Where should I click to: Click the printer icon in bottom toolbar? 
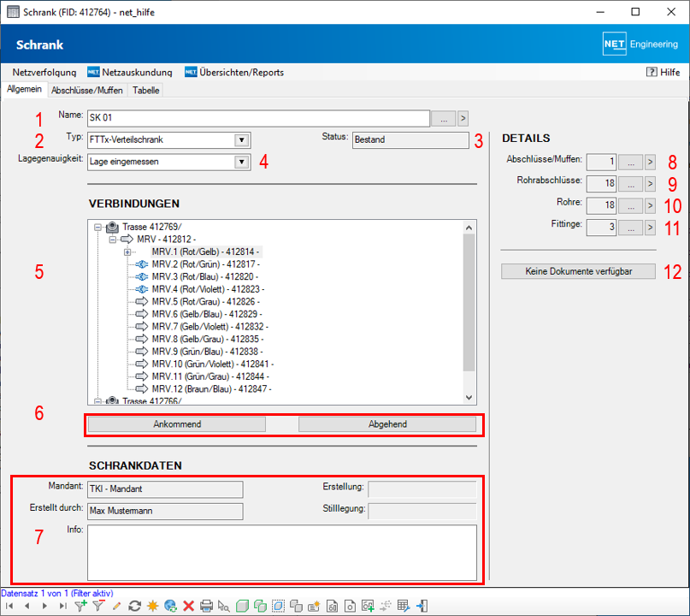pyautogui.click(x=206, y=607)
